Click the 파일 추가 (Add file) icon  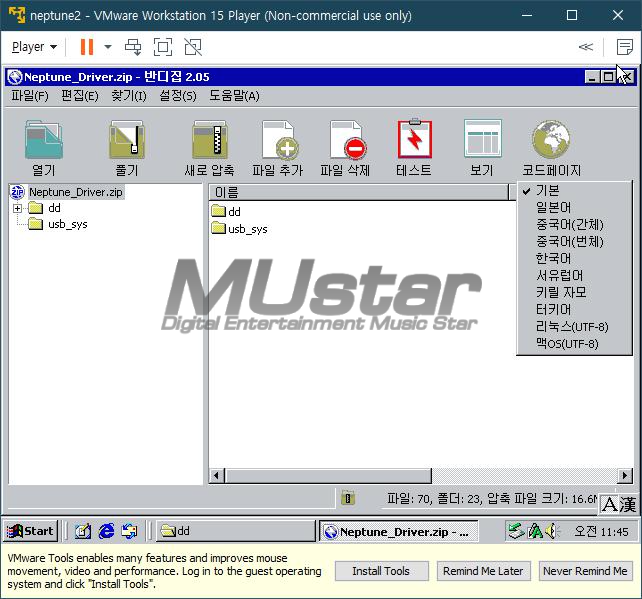(x=279, y=140)
